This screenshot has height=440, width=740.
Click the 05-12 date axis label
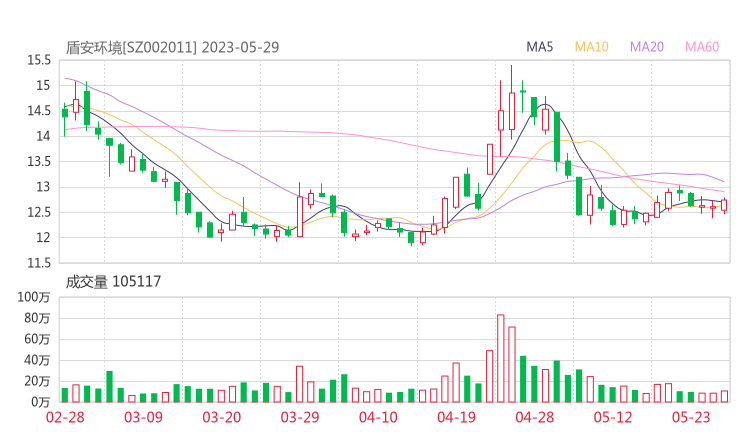pyautogui.click(x=612, y=417)
